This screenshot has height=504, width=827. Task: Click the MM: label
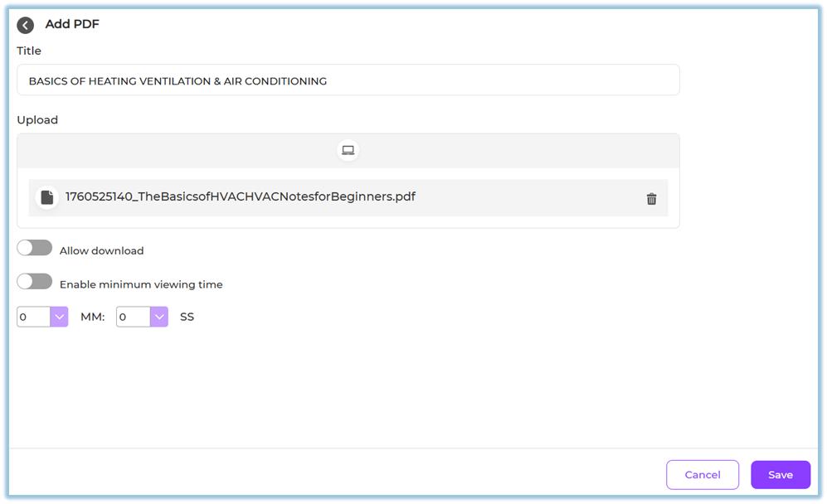click(x=92, y=317)
